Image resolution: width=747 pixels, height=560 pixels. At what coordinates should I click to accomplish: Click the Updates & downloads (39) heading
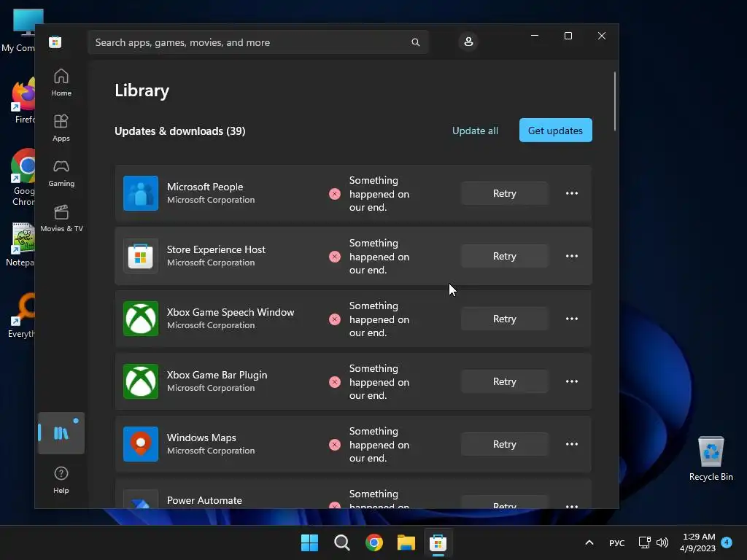click(180, 131)
